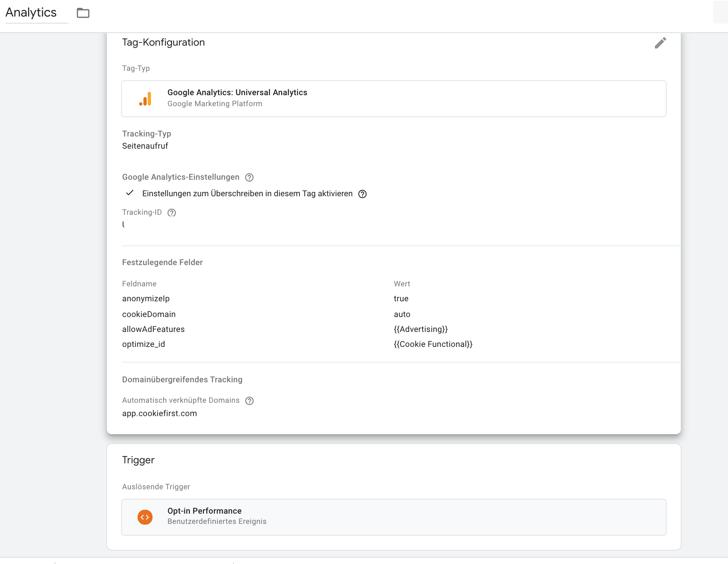Screen dimensions: 728x564
Task: Open help for Automatisch verknüpfte Domains
Action: 249,401
